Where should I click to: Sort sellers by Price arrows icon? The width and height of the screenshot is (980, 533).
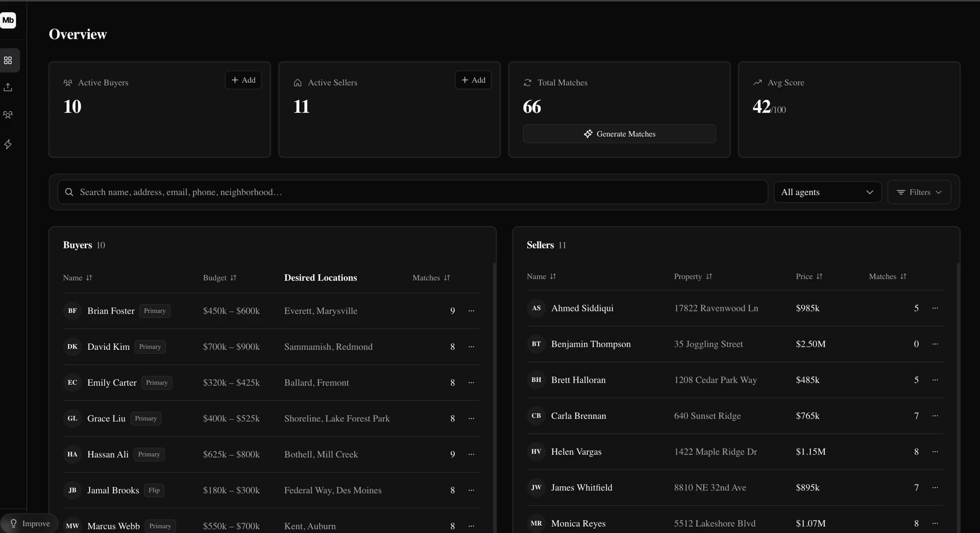819,276
